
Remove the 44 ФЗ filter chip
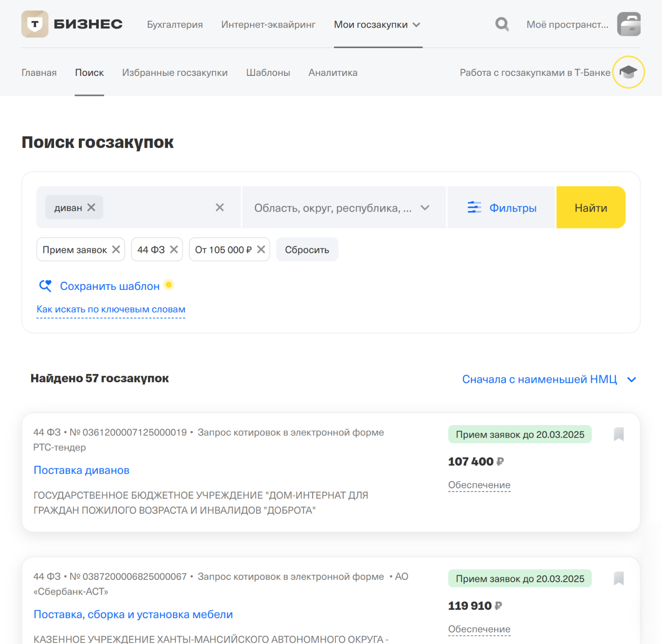pyautogui.click(x=175, y=250)
